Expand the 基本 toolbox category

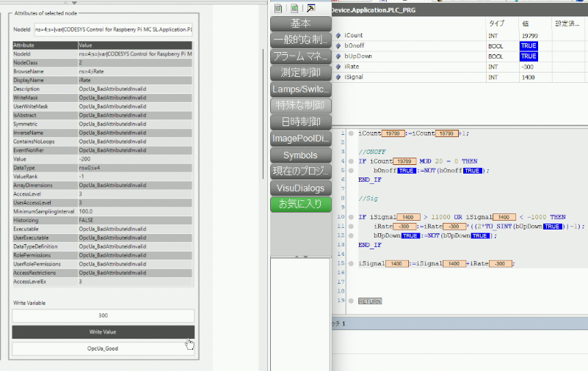click(x=301, y=23)
